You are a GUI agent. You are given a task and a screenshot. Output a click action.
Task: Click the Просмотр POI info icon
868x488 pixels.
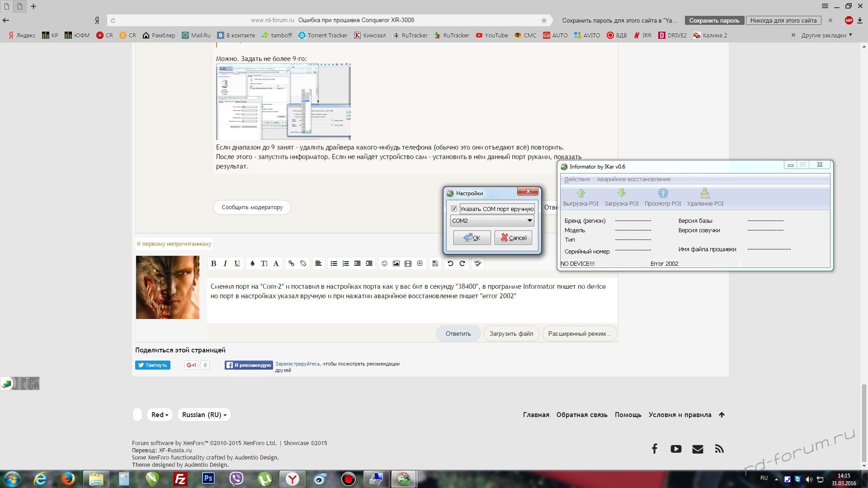(663, 194)
